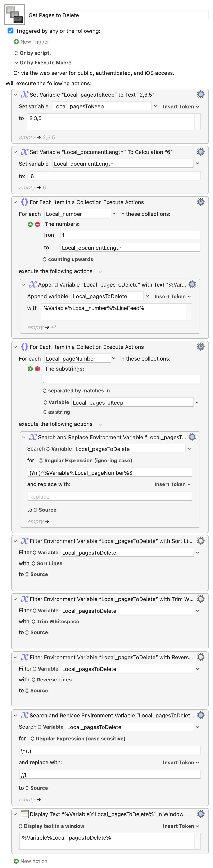The image size is (213, 868).
Task: Click the green plus to add a collection under The numbers
Action: point(30,224)
